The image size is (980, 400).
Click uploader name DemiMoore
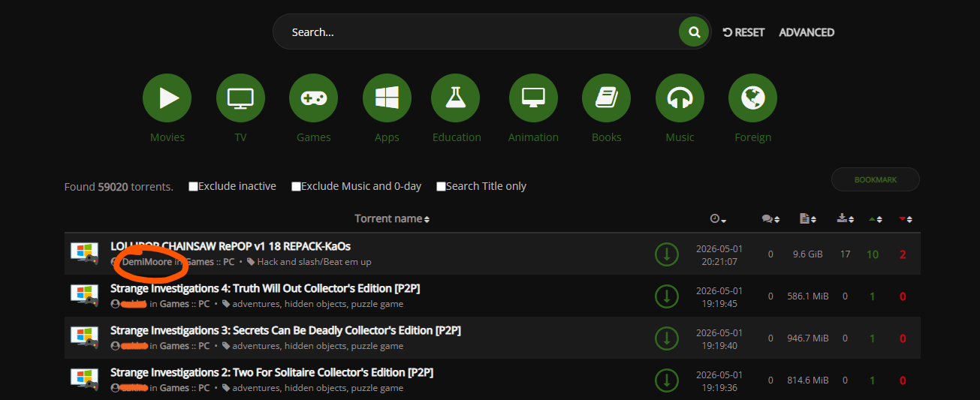146,262
